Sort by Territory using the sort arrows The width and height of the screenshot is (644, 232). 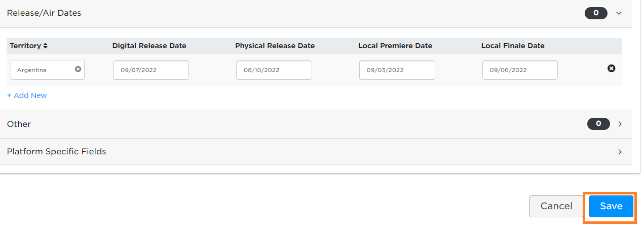45,46
